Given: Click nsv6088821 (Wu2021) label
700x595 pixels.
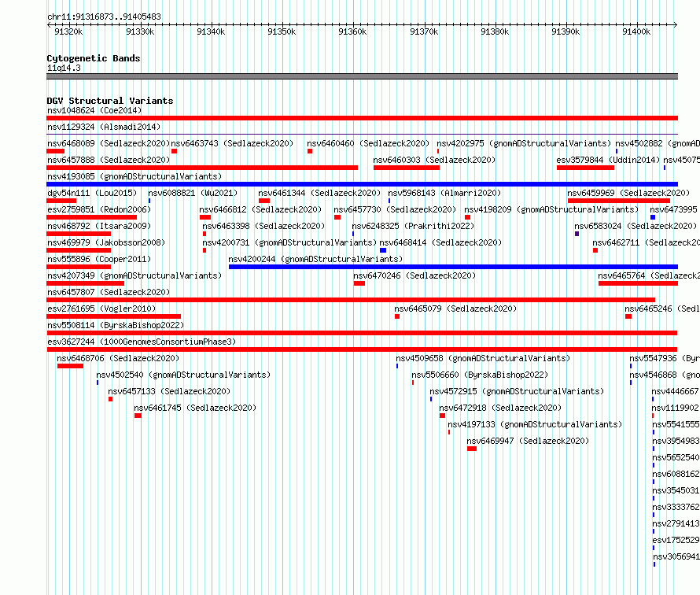Looking at the screenshot, I should 193,193.
